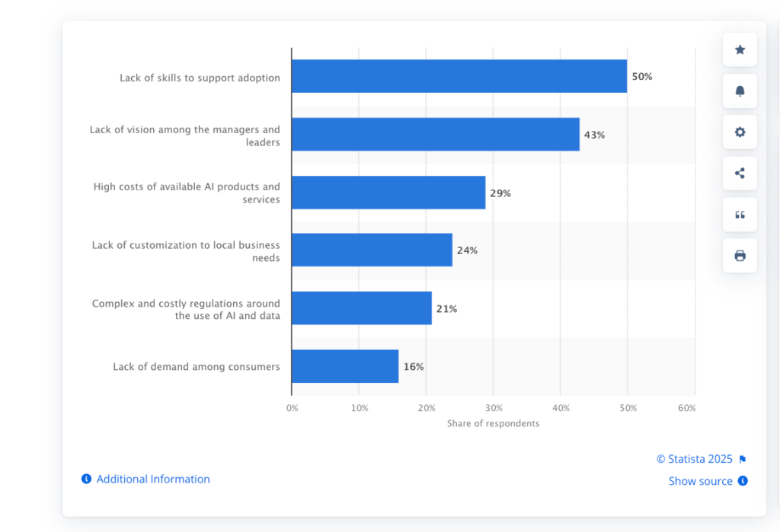
Task: Click the quotation mark citation icon
Action: tap(740, 215)
